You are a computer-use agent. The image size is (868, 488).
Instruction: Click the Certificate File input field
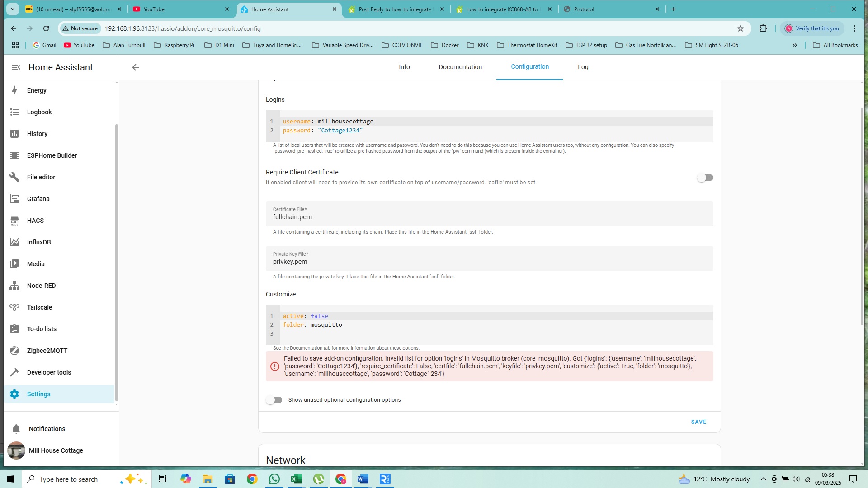click(x=489, y=217)
